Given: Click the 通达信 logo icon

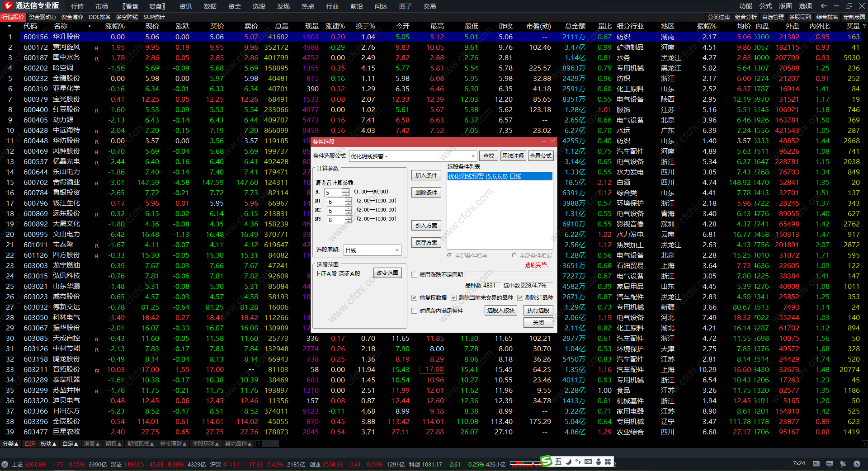Looking at the screenshot, I should click(x=8, y=6).
